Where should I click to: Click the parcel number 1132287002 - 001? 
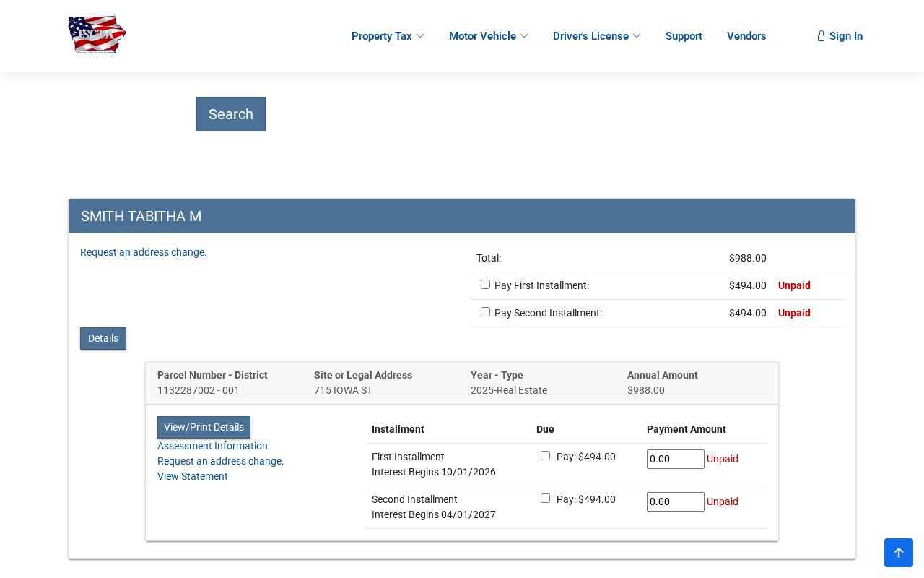click(x=199, y=390)
